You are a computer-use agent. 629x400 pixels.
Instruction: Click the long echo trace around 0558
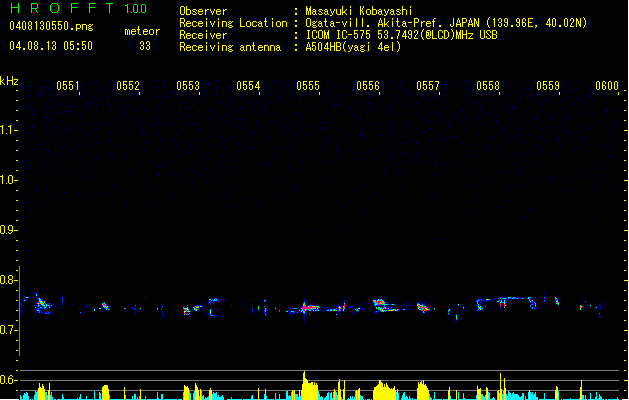[505, 302]
